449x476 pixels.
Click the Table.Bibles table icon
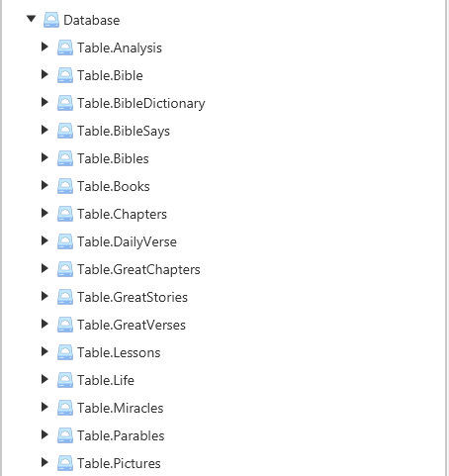pyautogui.click(x=65, y=158)
